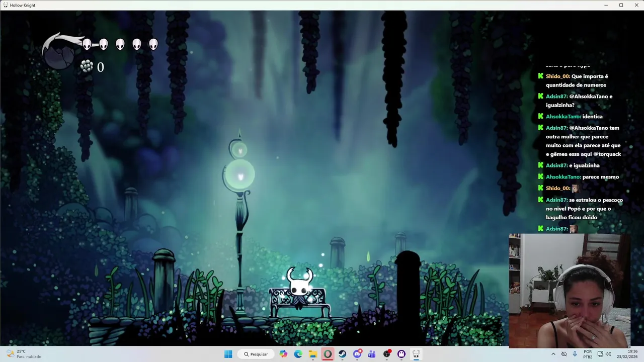The image size is (644, 362).
Task: Open OBS Studio from the taskbar
Action: point(386,354)
